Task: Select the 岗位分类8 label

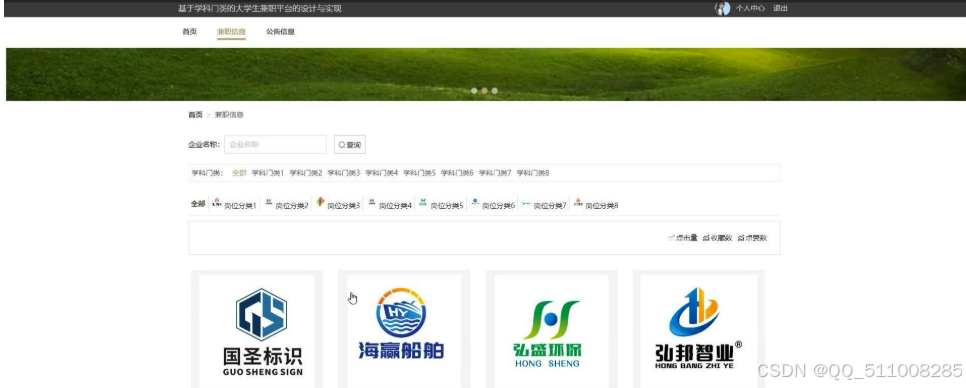Action: [x=602, y=206]
